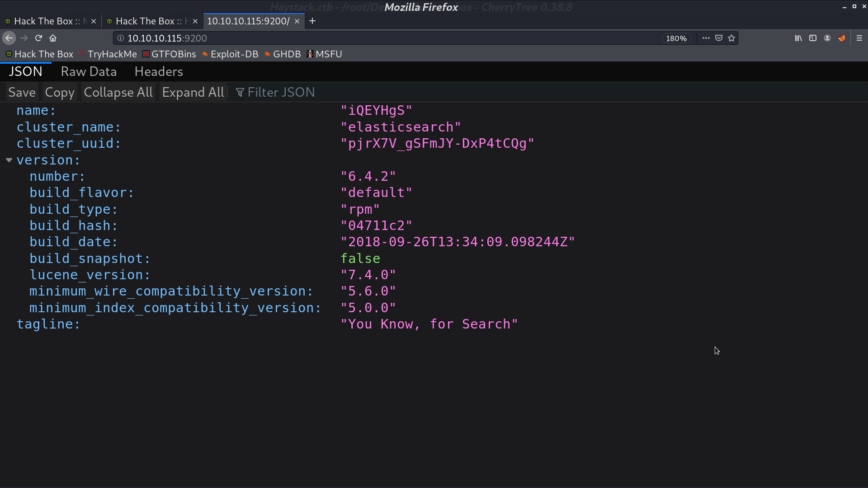Select the tagline key row
Image resolution: width=868 pixels, height=488 pixels.
[x=48, y=324]
